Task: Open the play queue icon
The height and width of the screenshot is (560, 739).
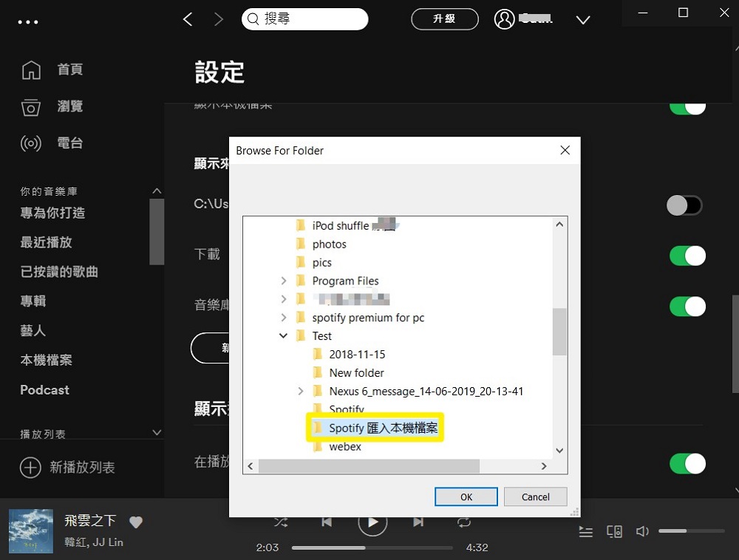Action: (586, 532)
